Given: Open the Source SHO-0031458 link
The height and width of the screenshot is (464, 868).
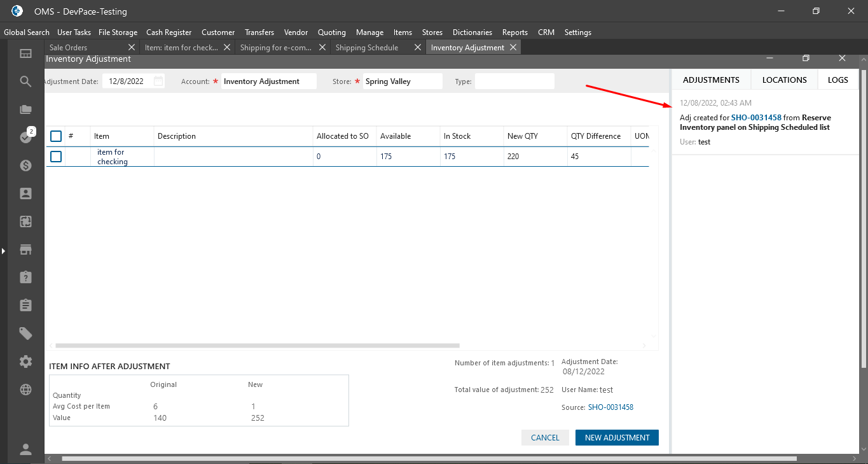Looking at the screenshot, I should pyautogui.click(x=610, y=407).
